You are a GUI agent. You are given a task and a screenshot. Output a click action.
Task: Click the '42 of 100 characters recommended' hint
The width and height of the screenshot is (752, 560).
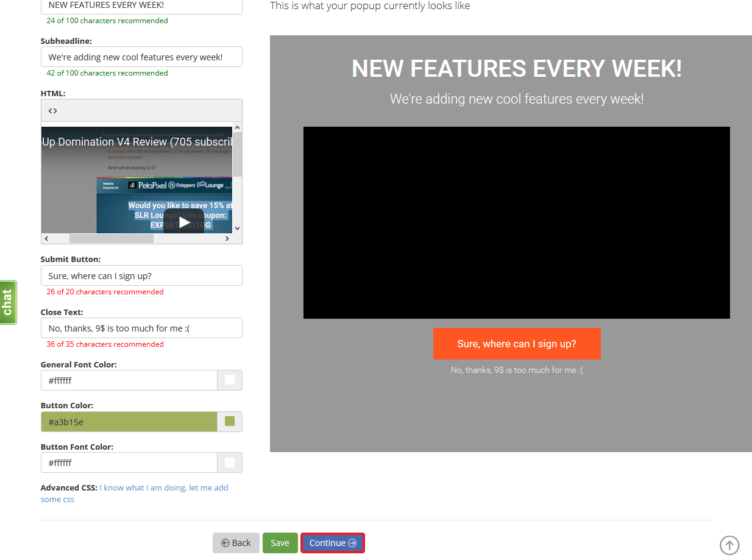click(107, 73)
